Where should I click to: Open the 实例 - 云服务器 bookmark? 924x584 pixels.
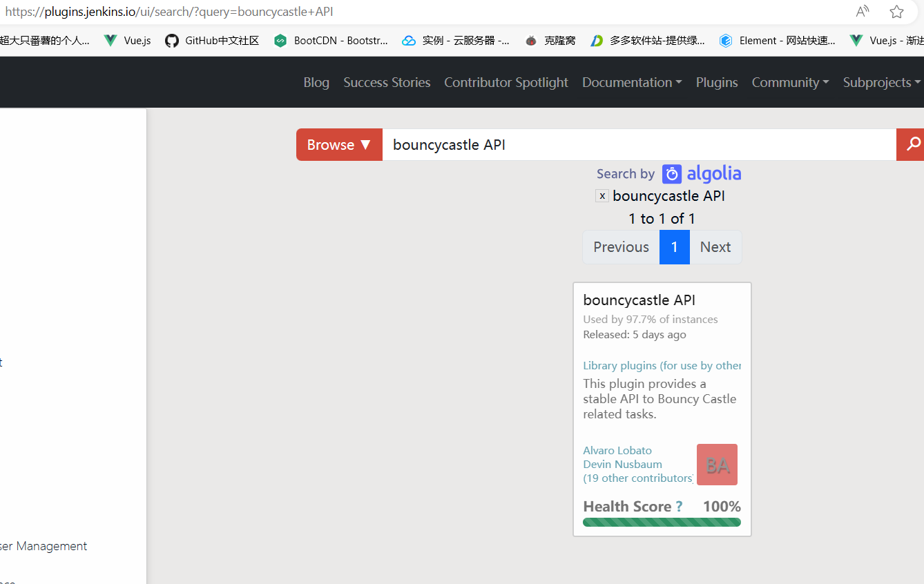point(456,41)
